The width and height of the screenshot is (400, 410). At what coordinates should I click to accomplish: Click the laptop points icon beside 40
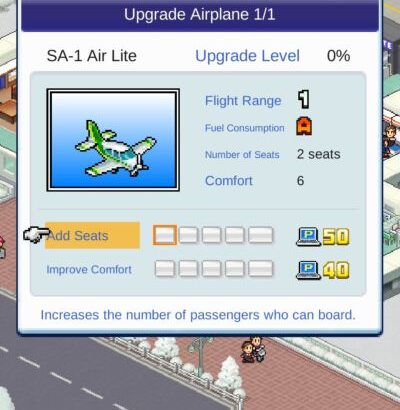pos(308,270)
